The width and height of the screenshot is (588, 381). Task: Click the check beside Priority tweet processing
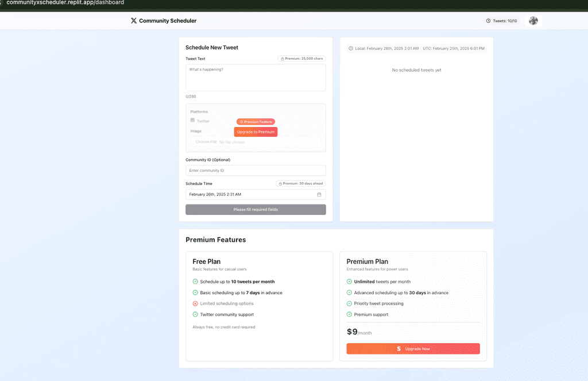pyautogui.click(x=349, y=303)
